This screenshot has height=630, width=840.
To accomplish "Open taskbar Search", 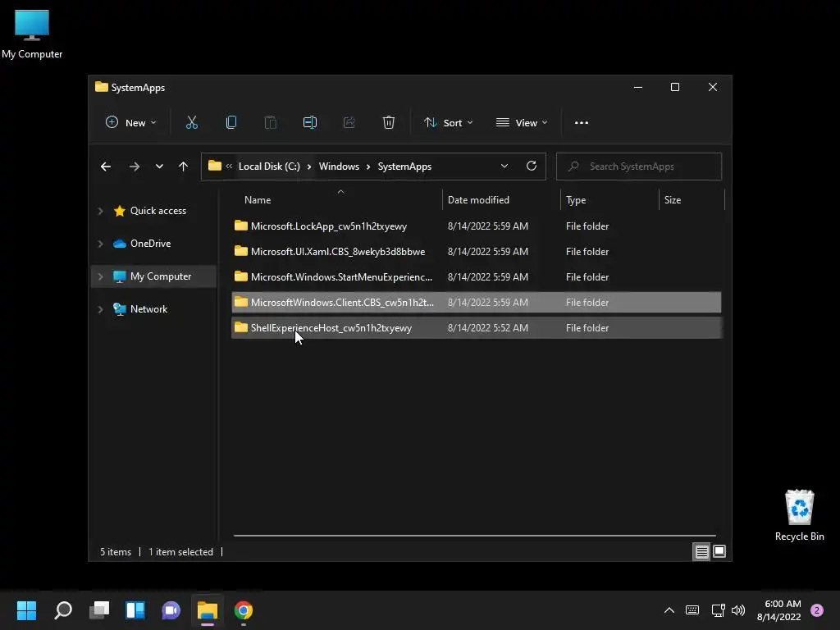I will pyautogui.click(x=63, y=610).
